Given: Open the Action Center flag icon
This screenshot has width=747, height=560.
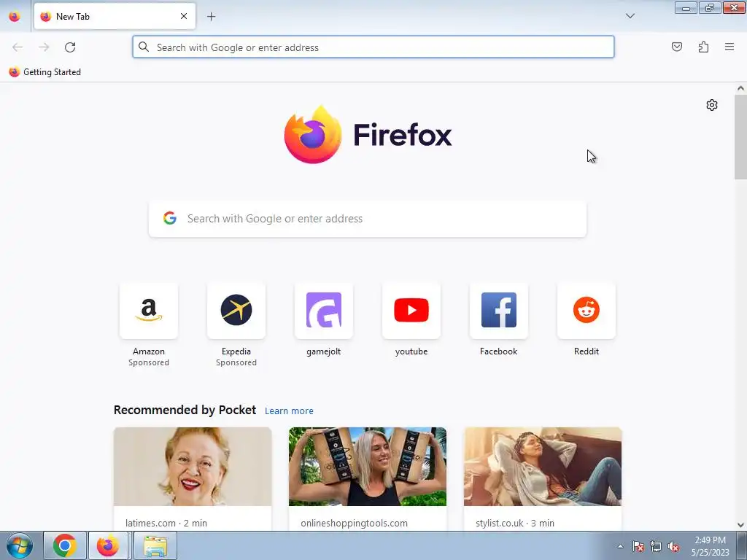Looking at the screenshot, I should point(638,546).
